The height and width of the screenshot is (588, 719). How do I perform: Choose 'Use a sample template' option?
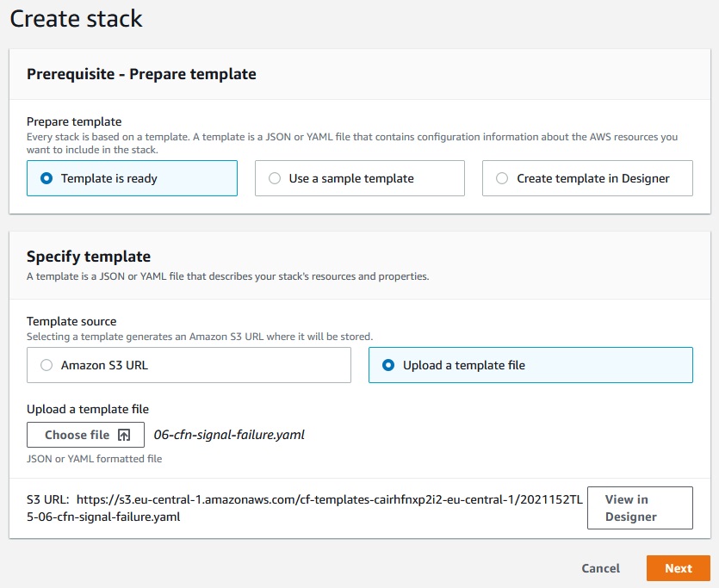pyautogui.click(x=360, y=178)
